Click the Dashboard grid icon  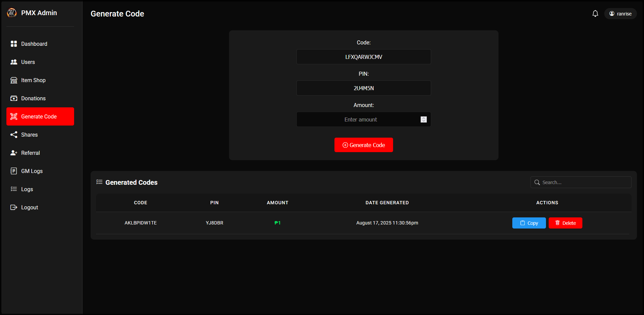pyautogui.click(x=14, y=44)
